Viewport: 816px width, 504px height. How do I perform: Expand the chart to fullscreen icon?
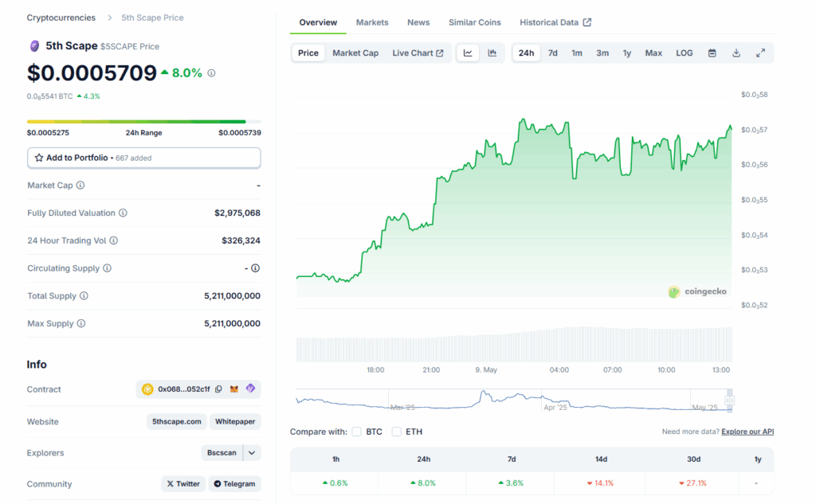(x=760, y=53)
